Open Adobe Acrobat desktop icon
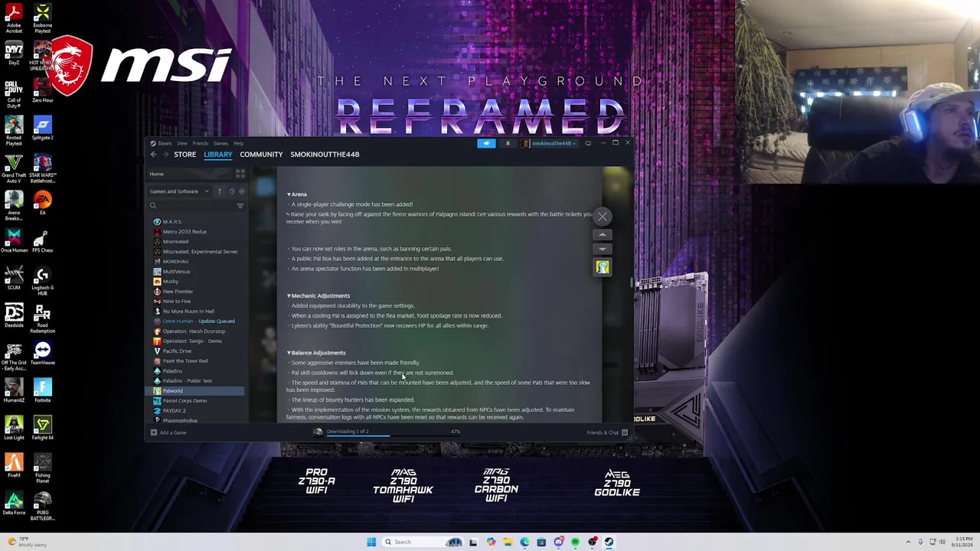This screenshot has height=551, width=980. 14,19
